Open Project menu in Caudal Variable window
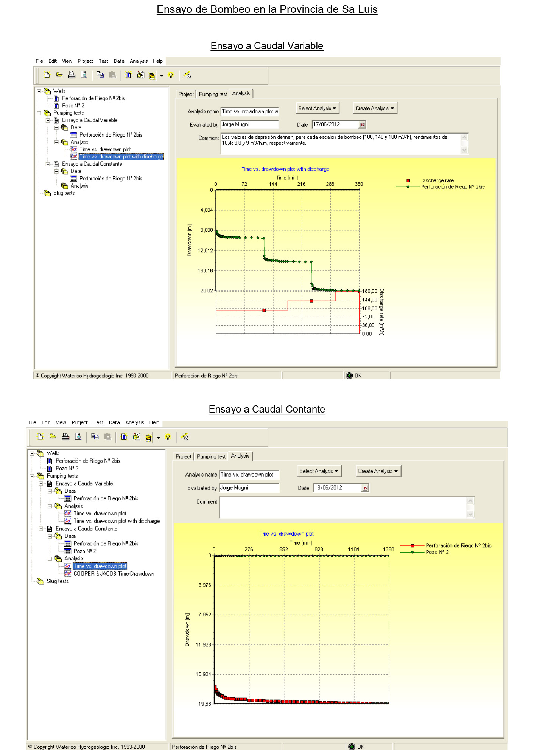The image size is (534, 756). coord(85,61)
